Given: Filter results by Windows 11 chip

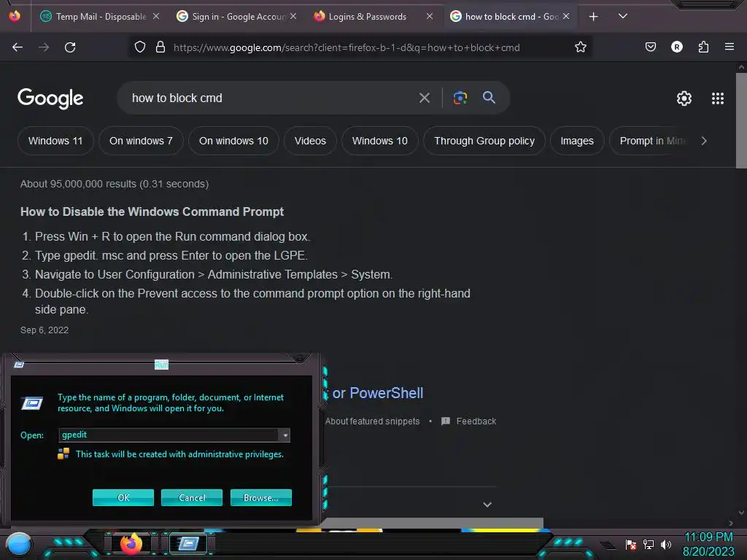Looking at the screenshot, I should pyautogui.click(x=55, y=141).
